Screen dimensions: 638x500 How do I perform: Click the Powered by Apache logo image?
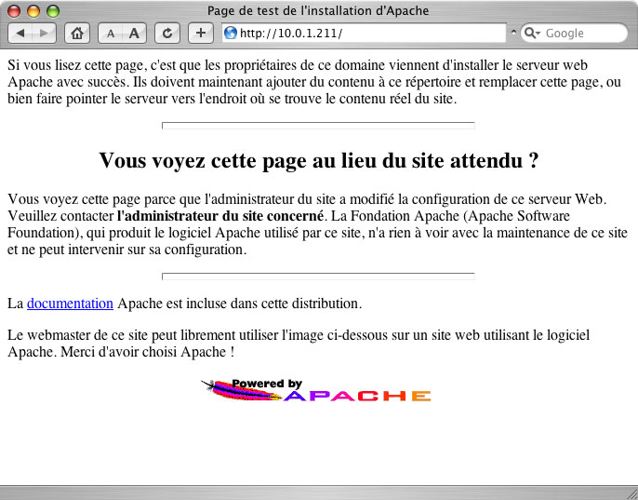tap(316, 391)
